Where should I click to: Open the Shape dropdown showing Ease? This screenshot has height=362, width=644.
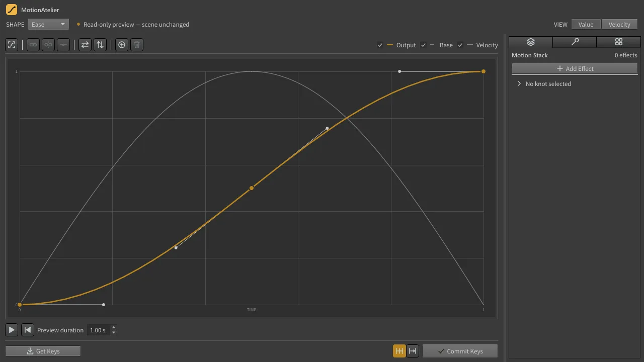[48, 24]
